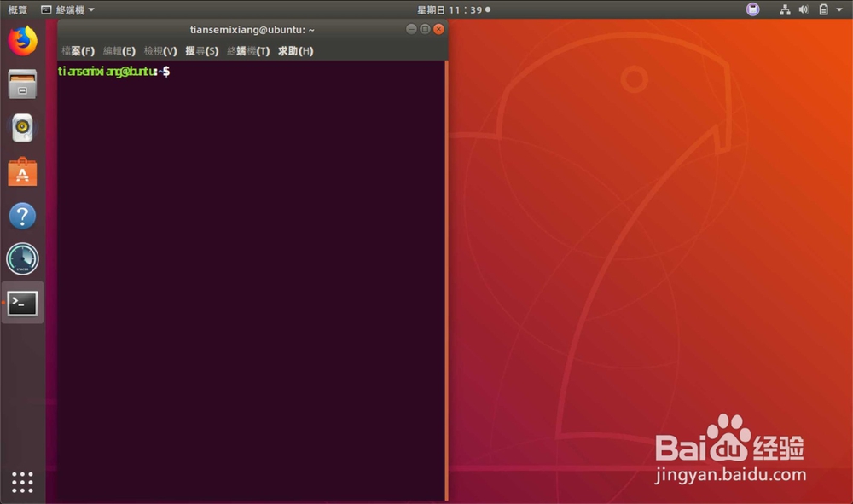This screenshot has width=853, height=504.
Task: Open the Files manager dock icon
Action: coord(22,84)
